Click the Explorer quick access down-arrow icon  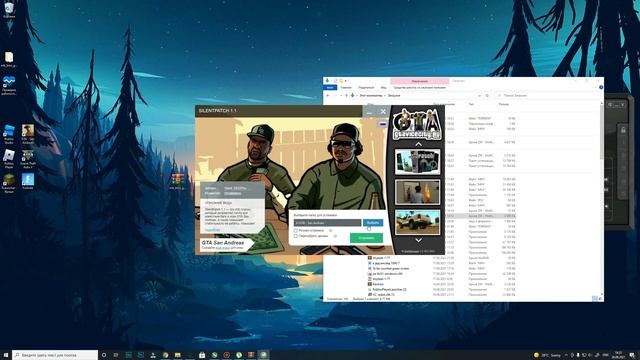tap(327, 81)
